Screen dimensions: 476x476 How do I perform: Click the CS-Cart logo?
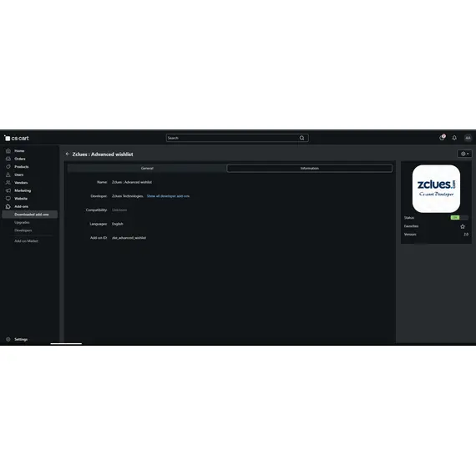(17, 138)
